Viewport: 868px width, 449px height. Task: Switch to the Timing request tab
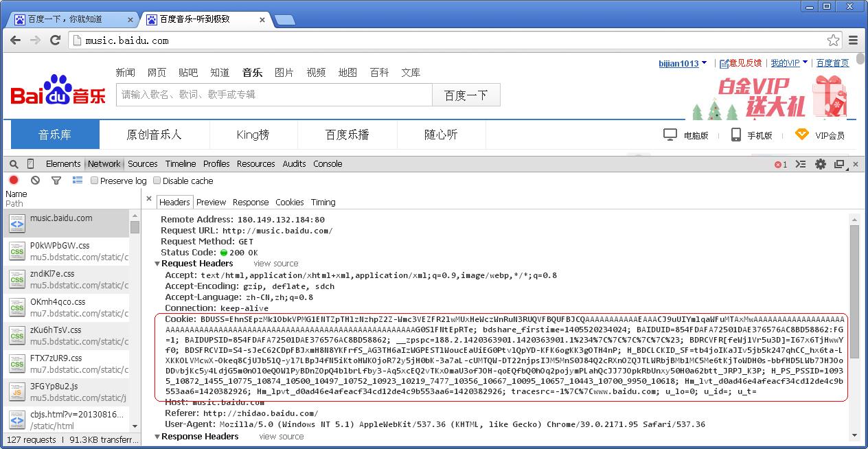click(323, 203)
